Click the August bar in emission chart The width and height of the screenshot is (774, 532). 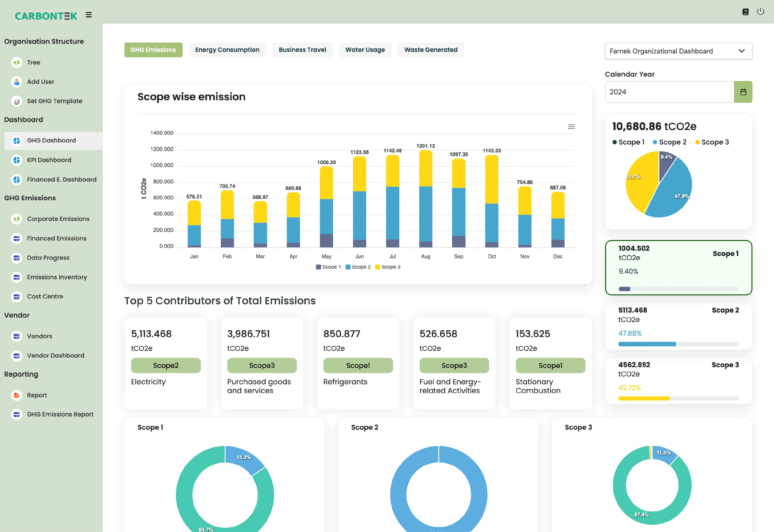(x=425, y=199)
